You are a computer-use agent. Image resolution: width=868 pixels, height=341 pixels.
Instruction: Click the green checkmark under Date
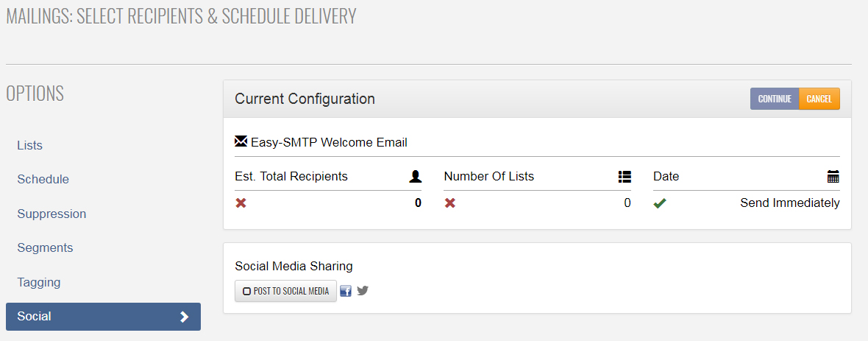tap(660, 203)
